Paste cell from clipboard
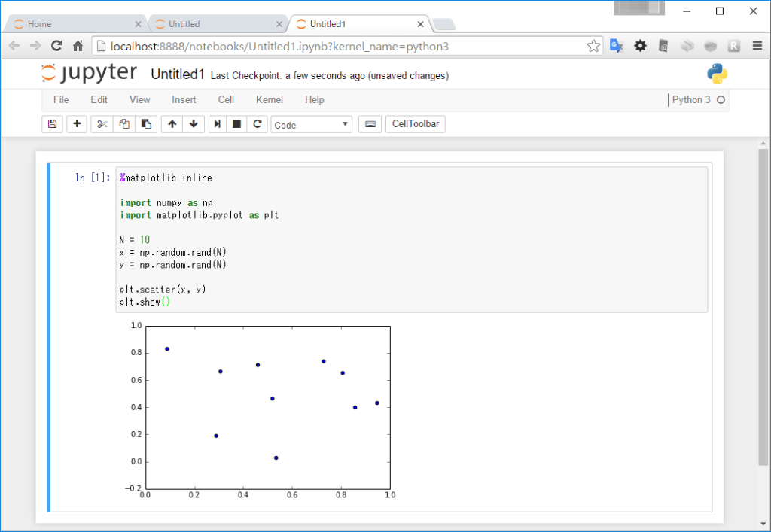 point(145,123)
